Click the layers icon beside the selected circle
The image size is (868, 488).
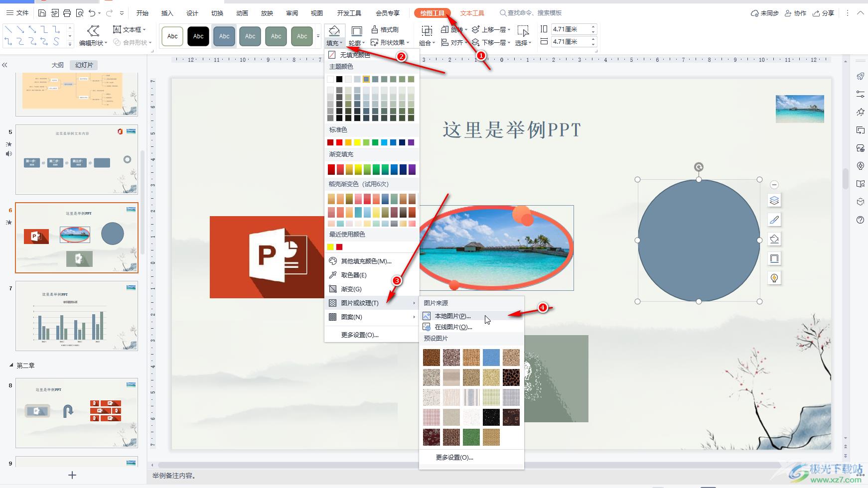click(774, 201)
